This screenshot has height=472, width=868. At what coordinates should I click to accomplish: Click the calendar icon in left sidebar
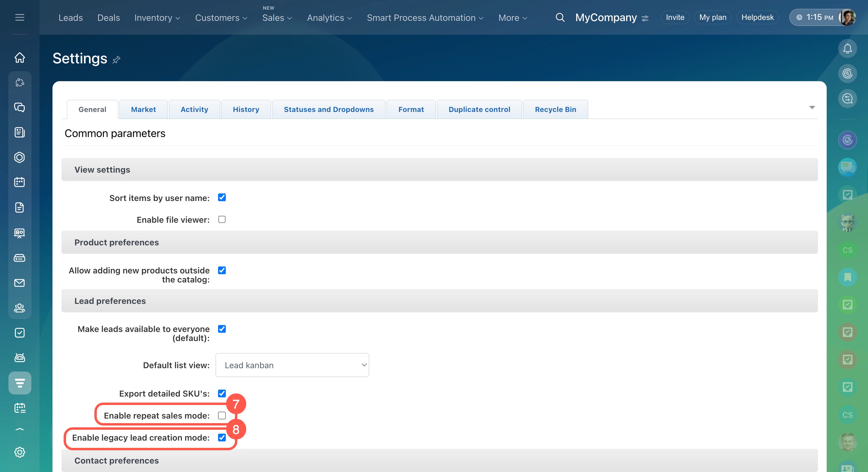click(20, 182)
